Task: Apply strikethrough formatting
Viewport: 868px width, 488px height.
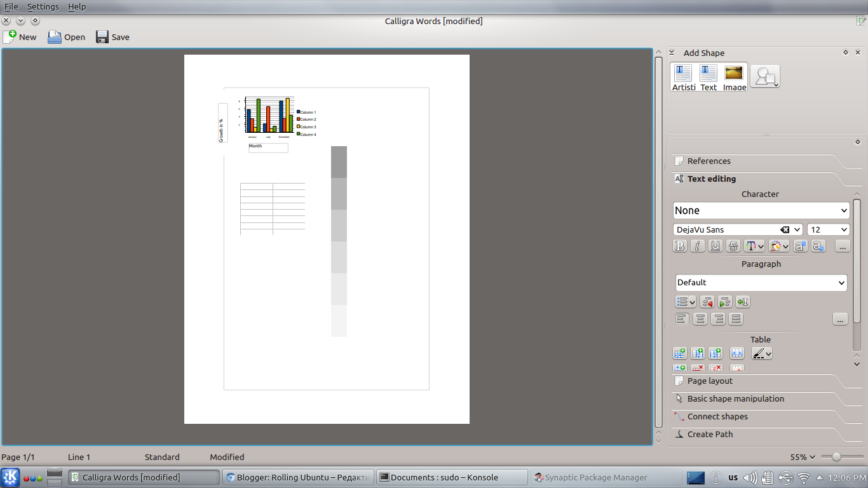Action: (x=733, y=246)
